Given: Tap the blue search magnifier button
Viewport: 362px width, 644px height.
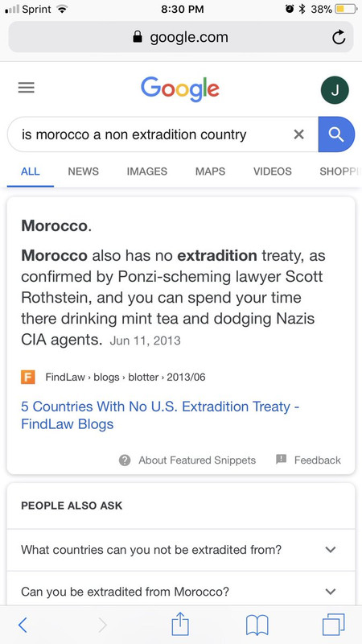Looking at the screenshot, I should pyautogui.click(x=336, y=134).
